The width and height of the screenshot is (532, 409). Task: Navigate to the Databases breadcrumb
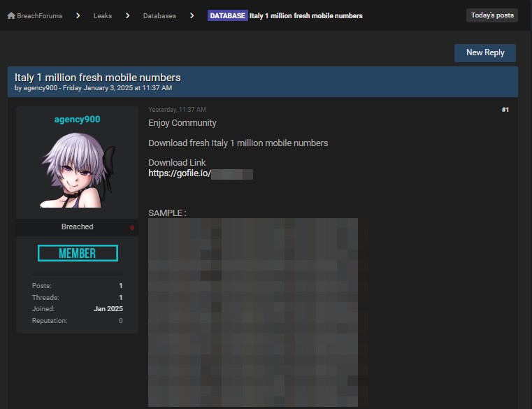[x=159, y=15]
